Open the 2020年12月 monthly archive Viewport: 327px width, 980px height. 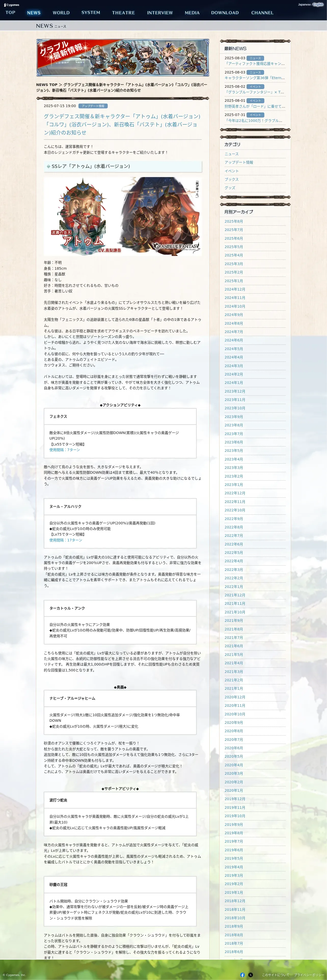[x=235, y=697]
